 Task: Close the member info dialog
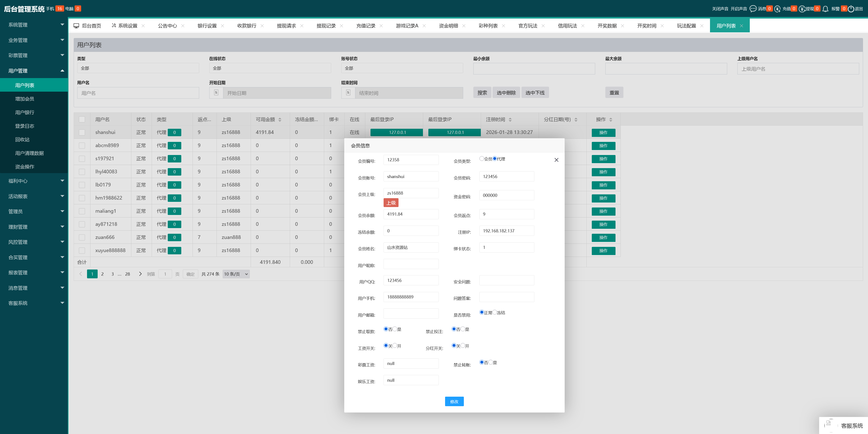click(x=556, y=160)
